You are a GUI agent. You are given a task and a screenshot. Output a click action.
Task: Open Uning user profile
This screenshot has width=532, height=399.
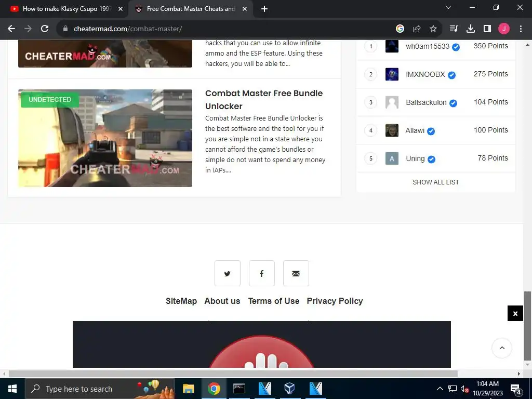(x=415, y=159)
